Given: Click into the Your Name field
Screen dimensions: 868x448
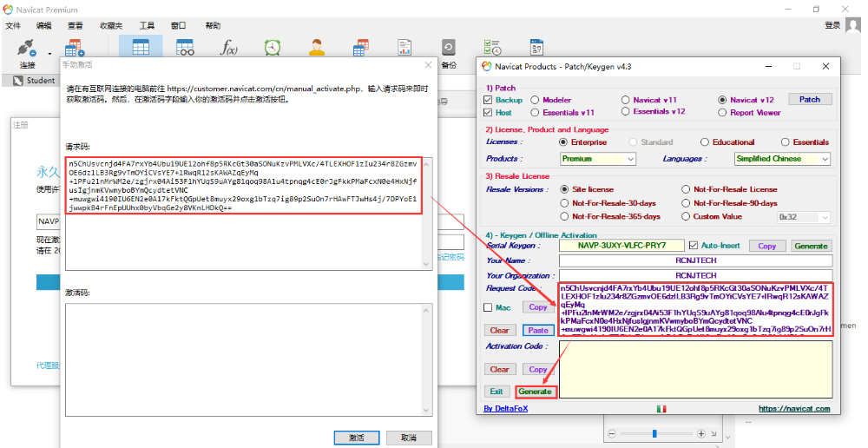Looking at the screenshot, I should (696, 260).
